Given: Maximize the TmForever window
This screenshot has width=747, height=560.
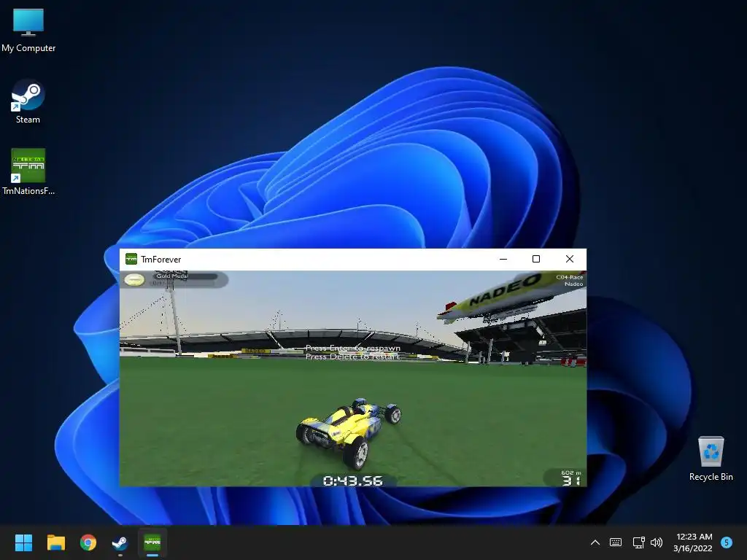Looking at the screenshot, I should coord(536,259).
